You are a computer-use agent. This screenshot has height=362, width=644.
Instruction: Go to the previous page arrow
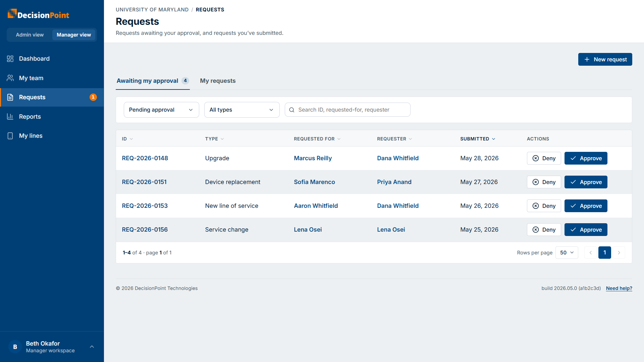[x=591, y=253]
